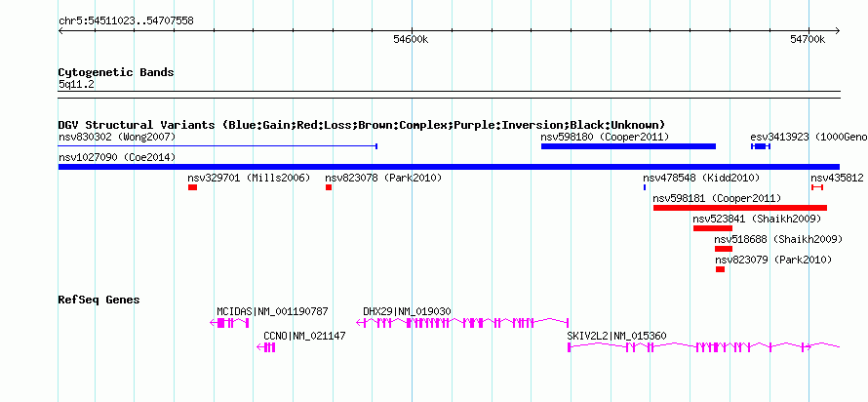
Task: Select the MCIDAS gene model glyph
Action: pyautogui.click(x=230, y=323)
